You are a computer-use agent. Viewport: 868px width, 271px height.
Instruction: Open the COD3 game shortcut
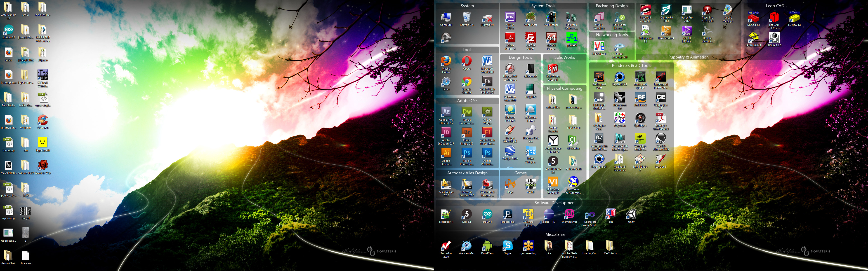click(x=530, y=184)
